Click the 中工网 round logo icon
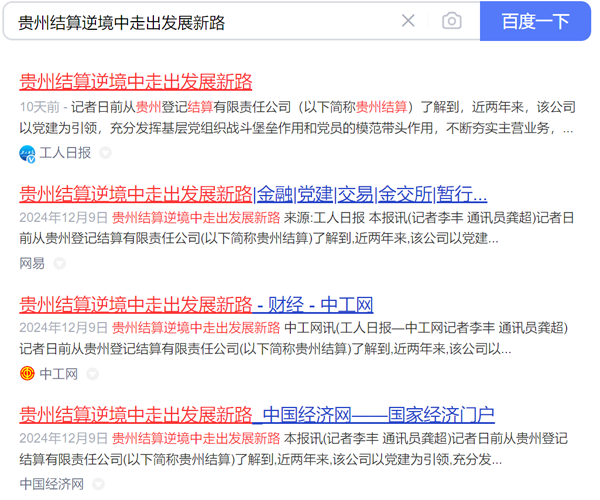 pyautogui.click(x=28, y=374)
